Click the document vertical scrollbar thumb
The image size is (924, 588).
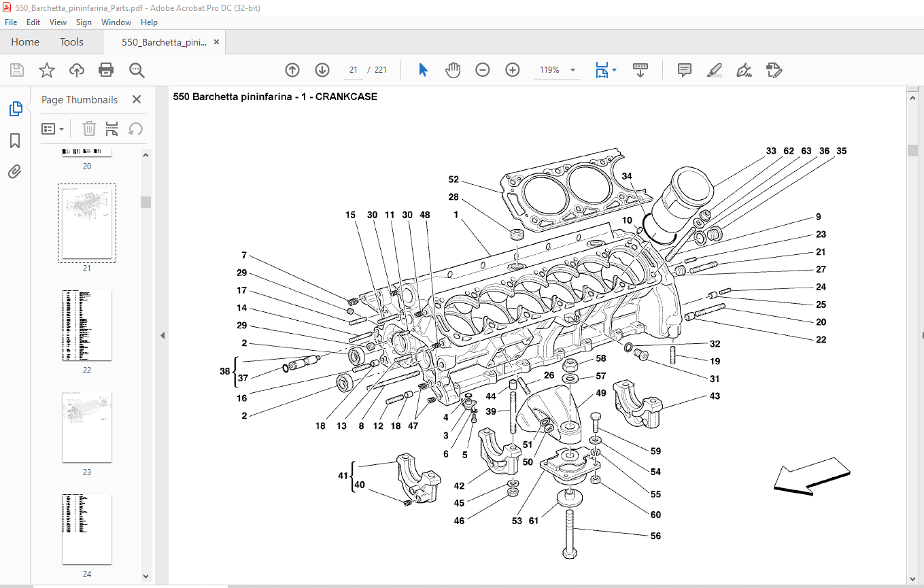pos(912,150)
